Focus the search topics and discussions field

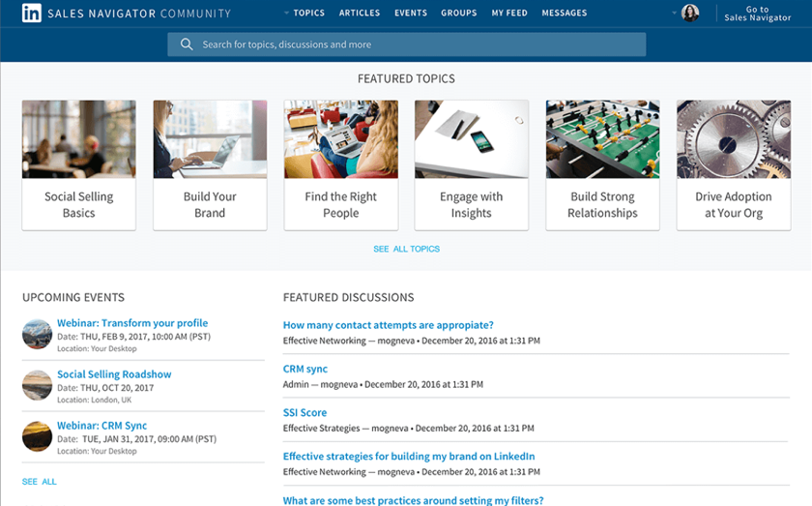(407, 45)
